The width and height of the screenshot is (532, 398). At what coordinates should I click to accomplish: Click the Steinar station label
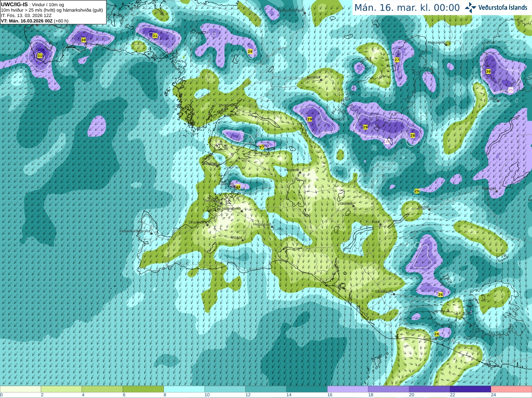point(429,339)
